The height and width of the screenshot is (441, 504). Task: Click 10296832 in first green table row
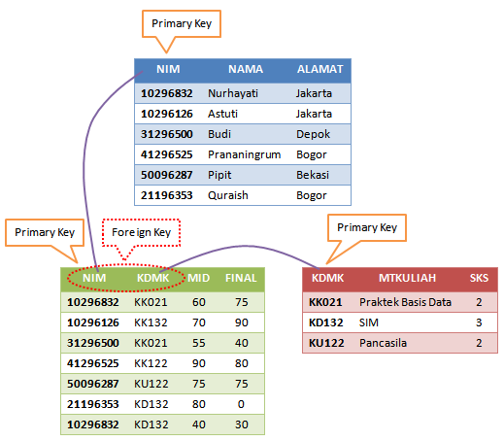coord(93,302)
